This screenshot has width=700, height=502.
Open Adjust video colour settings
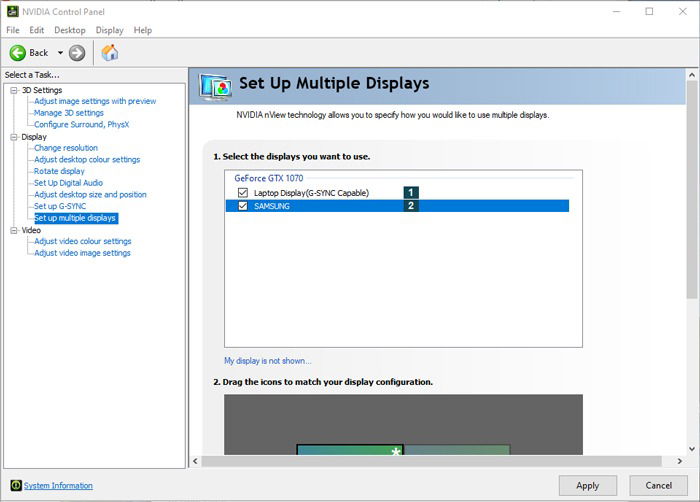click(83, 241)
